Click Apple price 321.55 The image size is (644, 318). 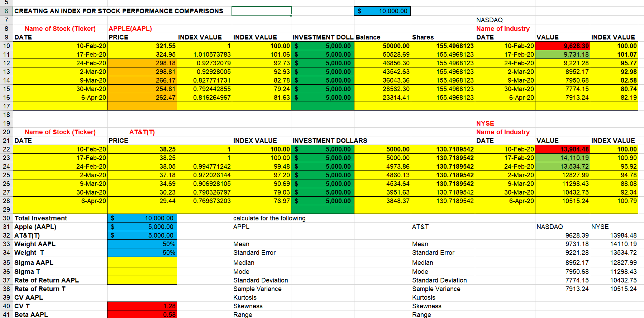point(142,46)
